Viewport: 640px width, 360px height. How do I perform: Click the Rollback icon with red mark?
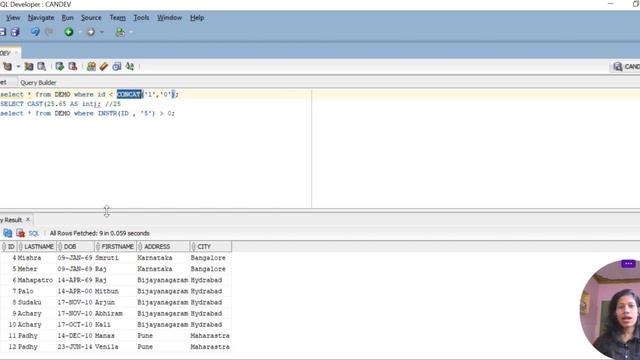(73, 66)
